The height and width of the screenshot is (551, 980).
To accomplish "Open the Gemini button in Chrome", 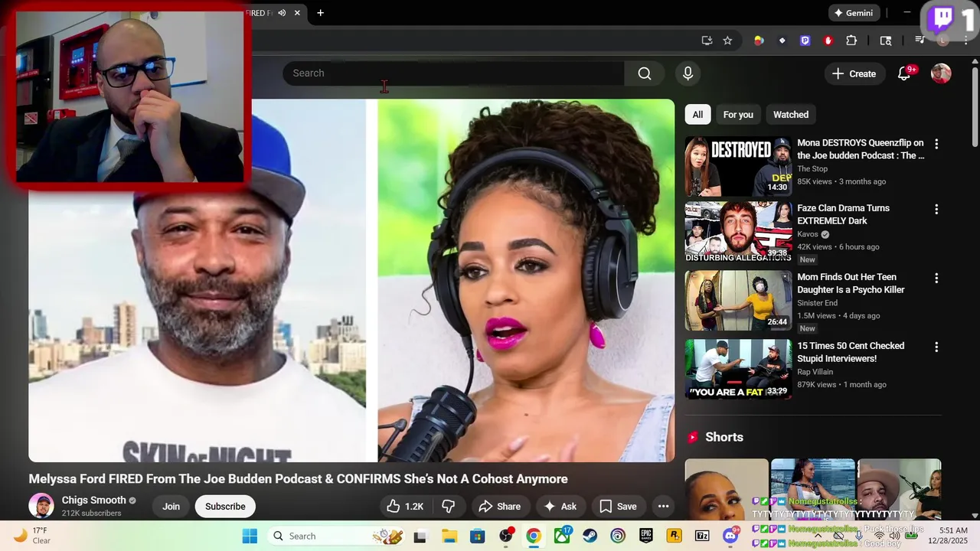I will 853,13.
